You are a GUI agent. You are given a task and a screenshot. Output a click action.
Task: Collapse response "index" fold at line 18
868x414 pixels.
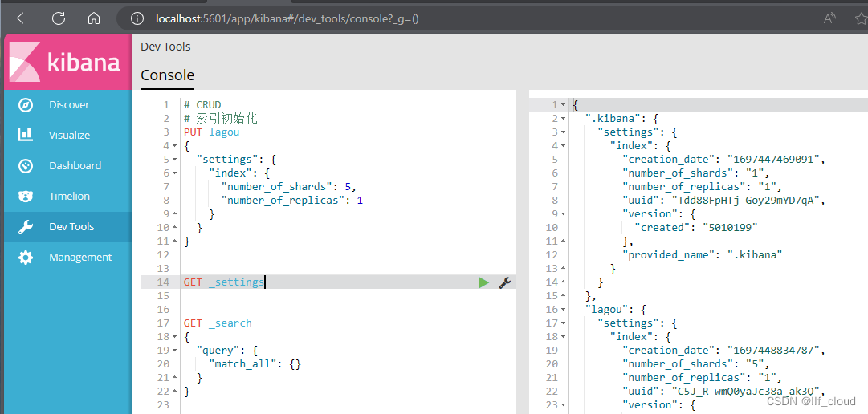563,337
